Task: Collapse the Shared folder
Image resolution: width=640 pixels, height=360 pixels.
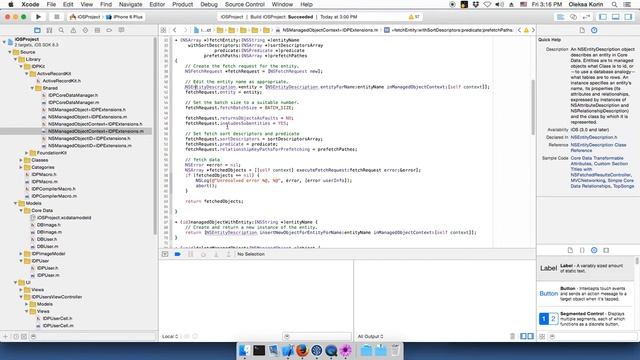Action: pos(32,88)
